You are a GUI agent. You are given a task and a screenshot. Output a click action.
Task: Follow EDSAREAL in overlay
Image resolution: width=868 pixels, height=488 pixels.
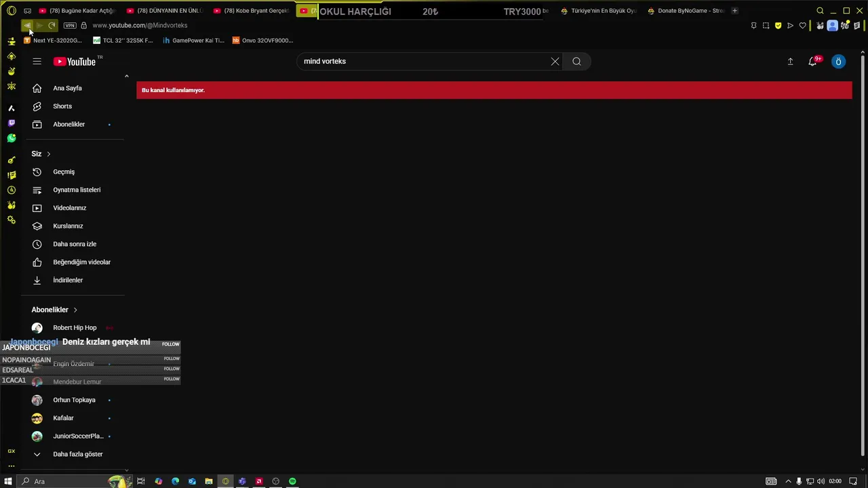(x=172, y=369)
